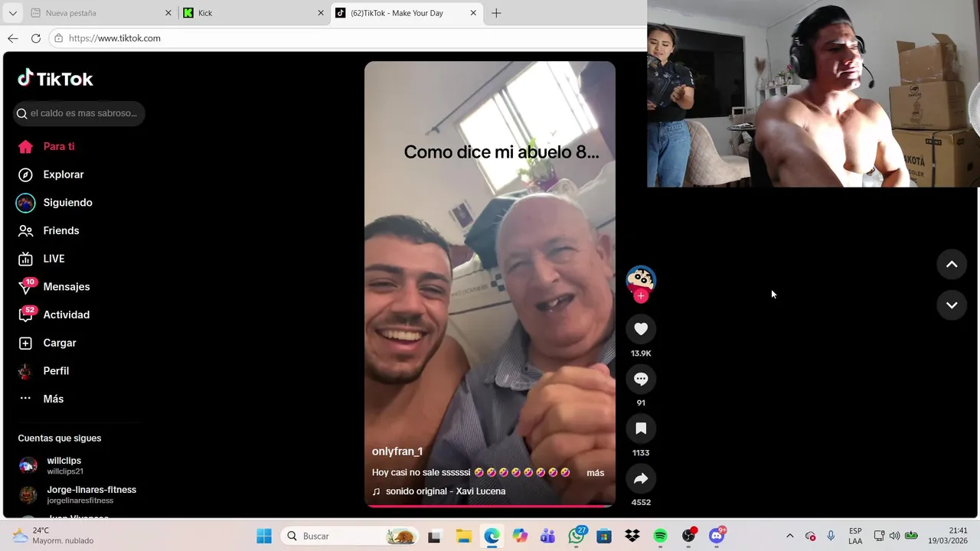Open Jorge-linares-fitness followed account
Screen dimensions: 980x551
(x=77, y=494)
